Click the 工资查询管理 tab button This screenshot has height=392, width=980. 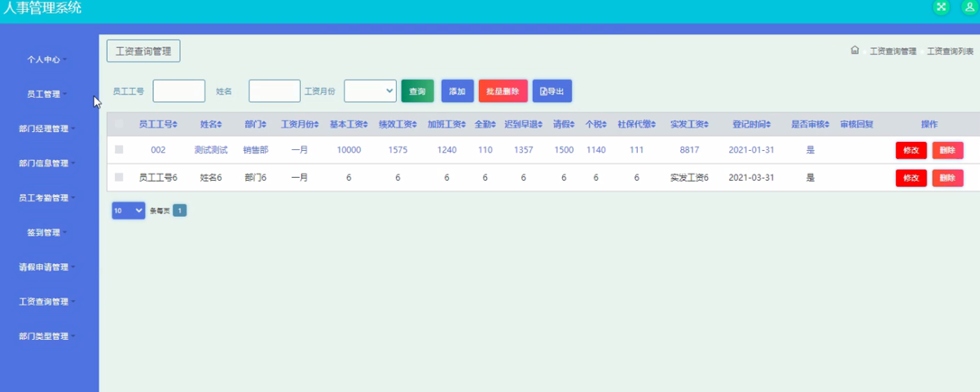143,51
